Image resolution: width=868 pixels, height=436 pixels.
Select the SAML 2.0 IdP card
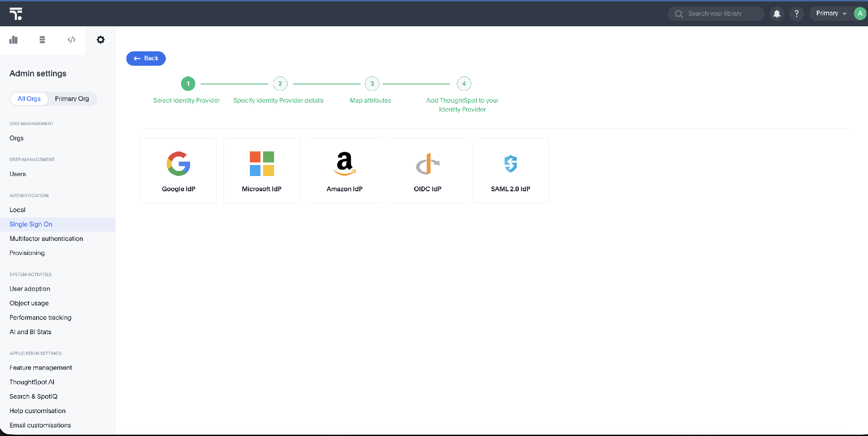click(511, 170)
